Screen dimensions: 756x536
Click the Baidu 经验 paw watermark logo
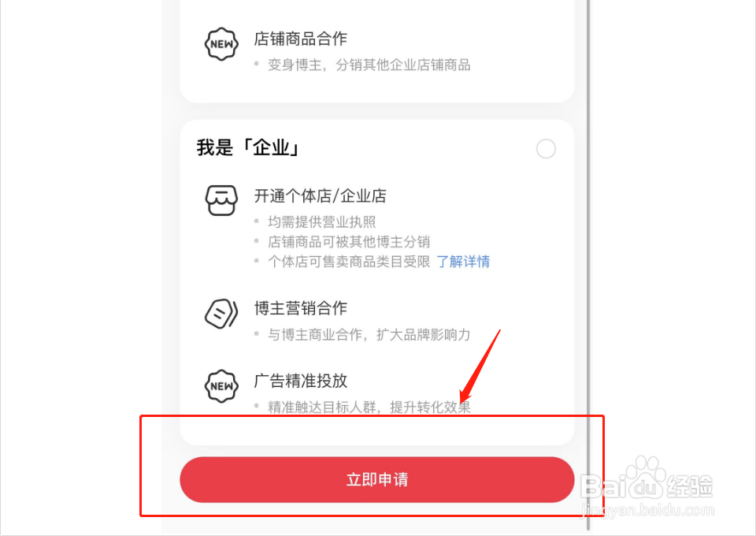pyautogui.click(x=647, y=479)
